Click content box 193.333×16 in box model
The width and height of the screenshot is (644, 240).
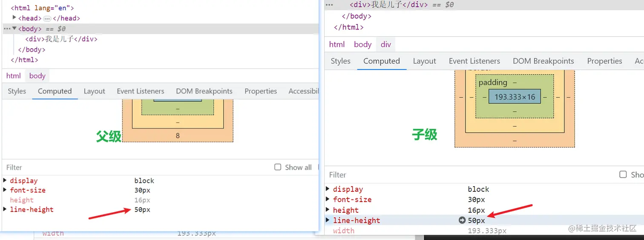point(515,97)
